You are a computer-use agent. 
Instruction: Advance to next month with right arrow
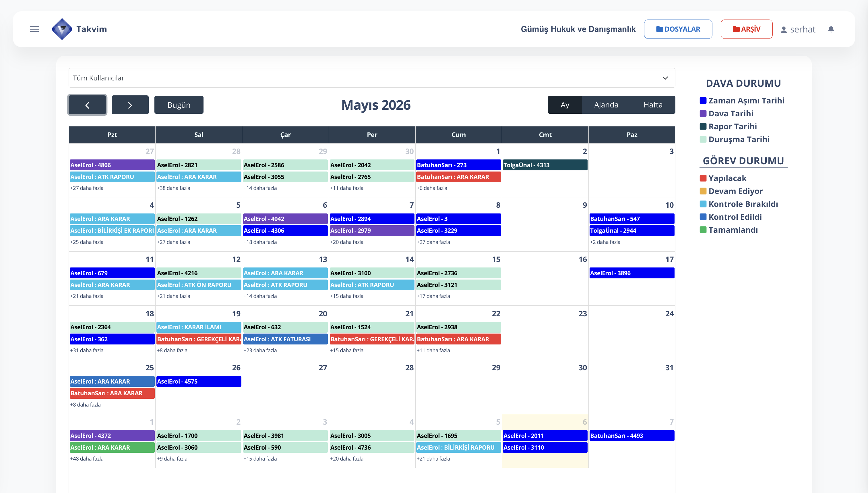[130, 105]
